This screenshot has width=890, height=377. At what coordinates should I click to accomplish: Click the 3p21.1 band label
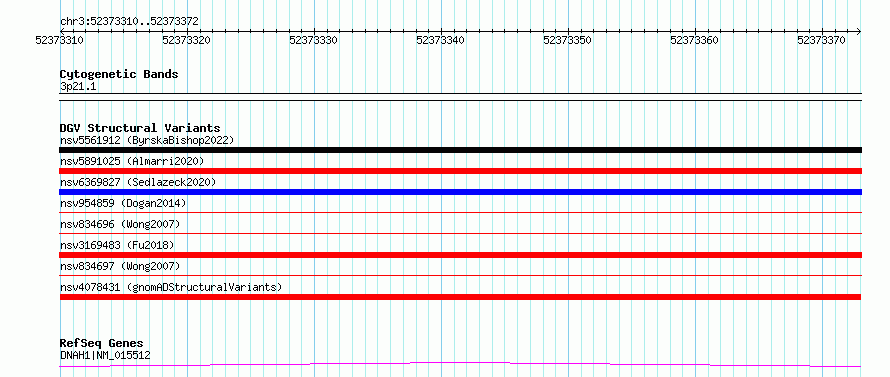[x=78, y=86]
